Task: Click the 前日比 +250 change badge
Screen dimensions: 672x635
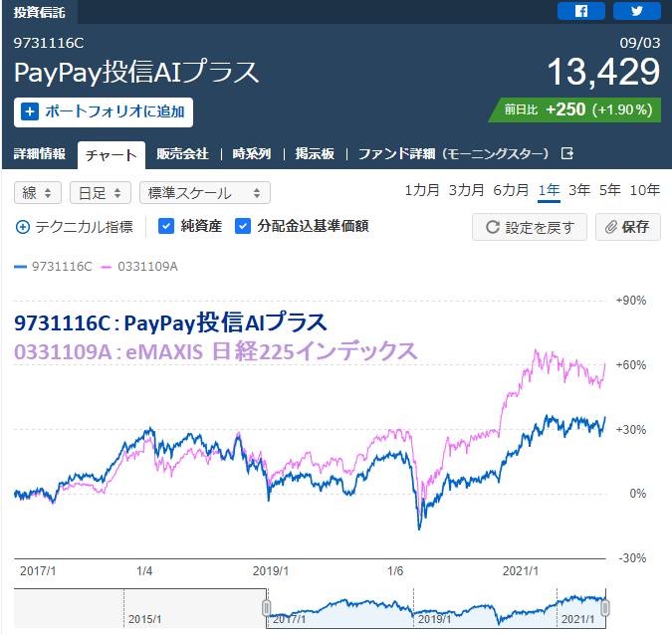Action: point(574,110)
